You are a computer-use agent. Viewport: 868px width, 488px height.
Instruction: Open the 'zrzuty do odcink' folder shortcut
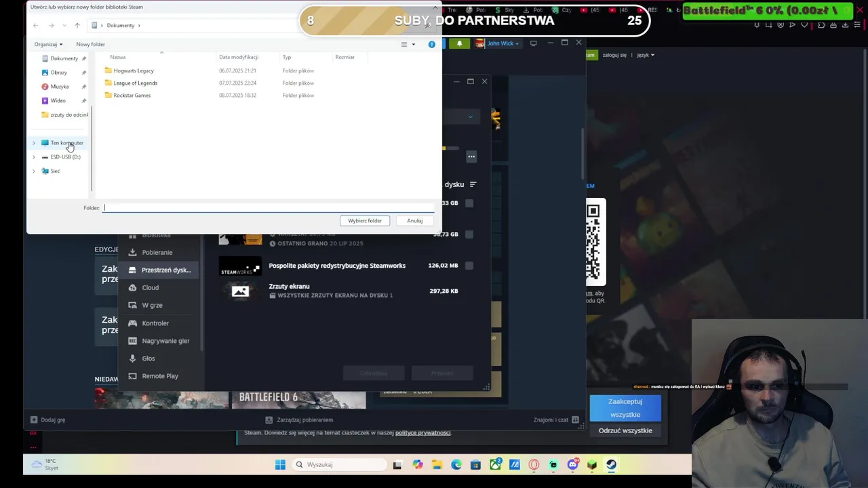click(64, 115)
